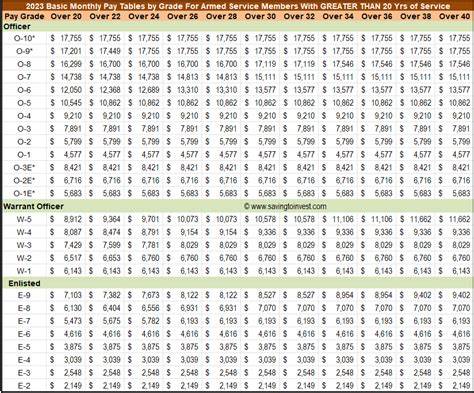Click the table title about 2023 Basic Monthly Pay

coord(238,6)
